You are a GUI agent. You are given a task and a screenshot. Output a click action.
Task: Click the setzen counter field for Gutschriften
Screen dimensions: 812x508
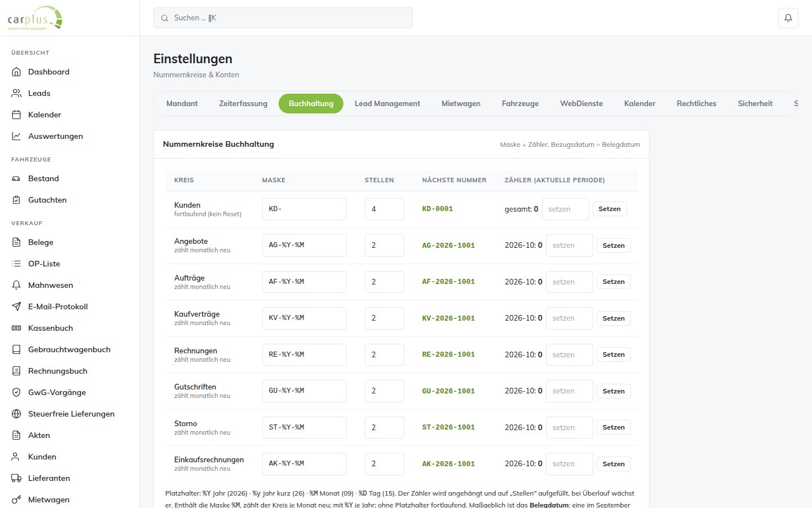pyautogui.click(x=570, y=391)
